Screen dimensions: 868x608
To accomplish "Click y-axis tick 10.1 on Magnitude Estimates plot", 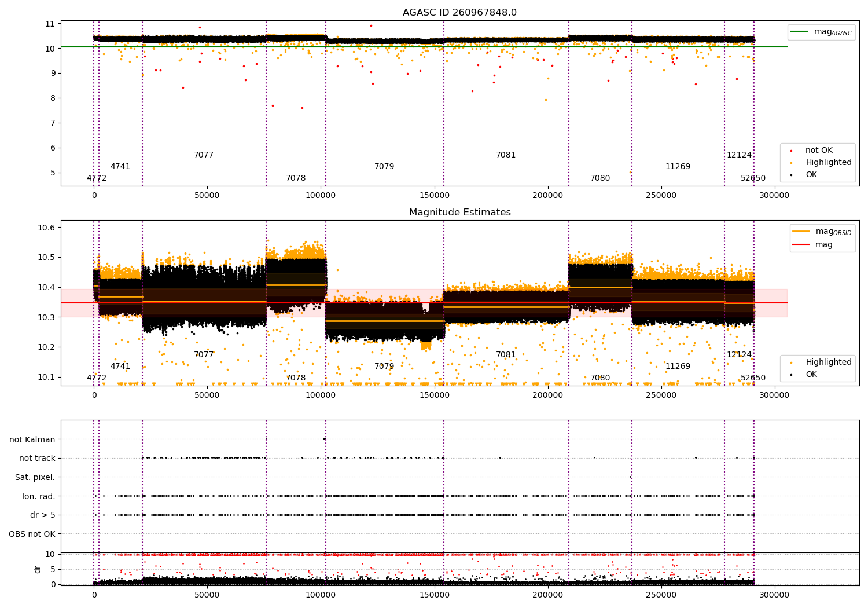I will 47,377.
